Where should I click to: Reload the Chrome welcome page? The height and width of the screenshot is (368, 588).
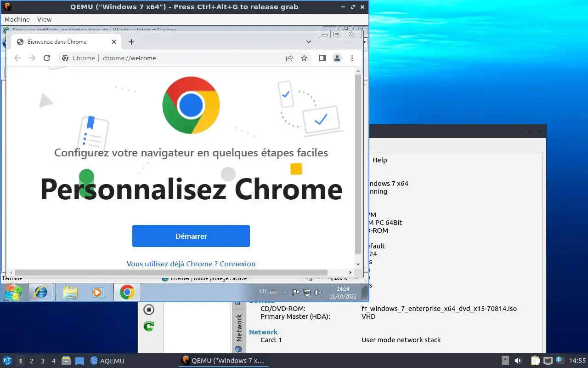click(x=47, y=58)
